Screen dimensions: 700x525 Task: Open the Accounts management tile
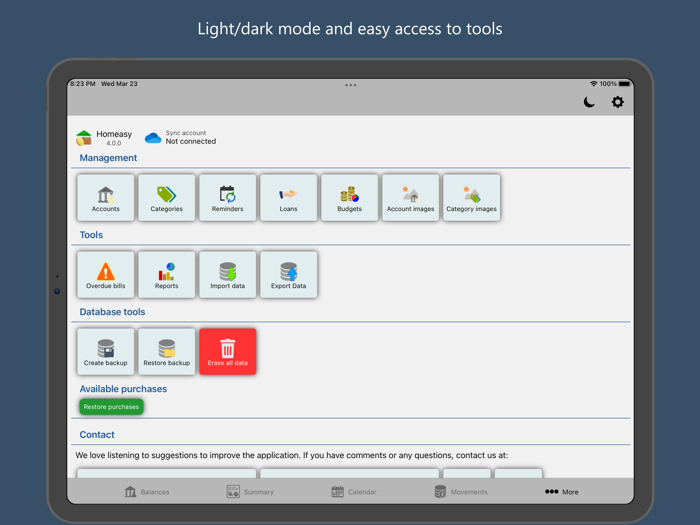click(x=106, y=198)
